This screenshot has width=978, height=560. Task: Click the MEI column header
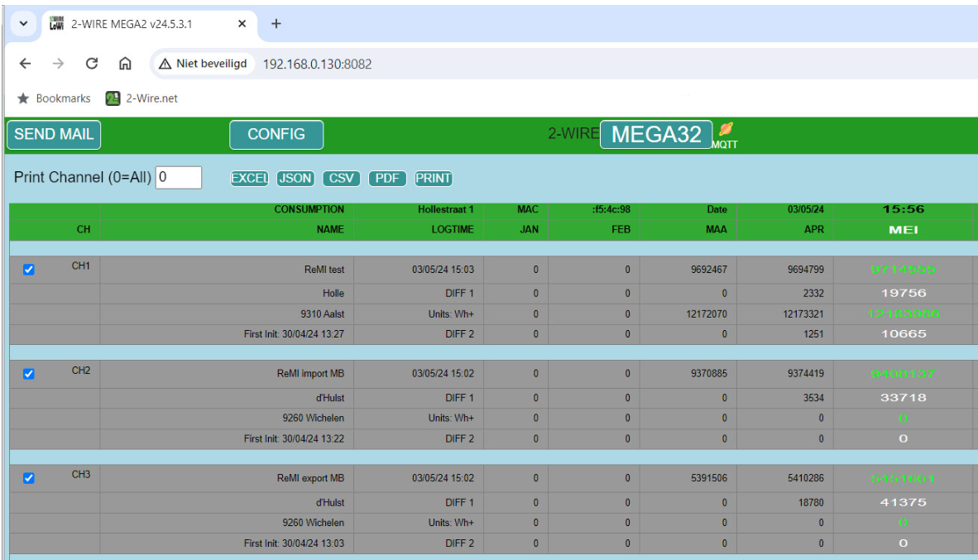[904, 229]
